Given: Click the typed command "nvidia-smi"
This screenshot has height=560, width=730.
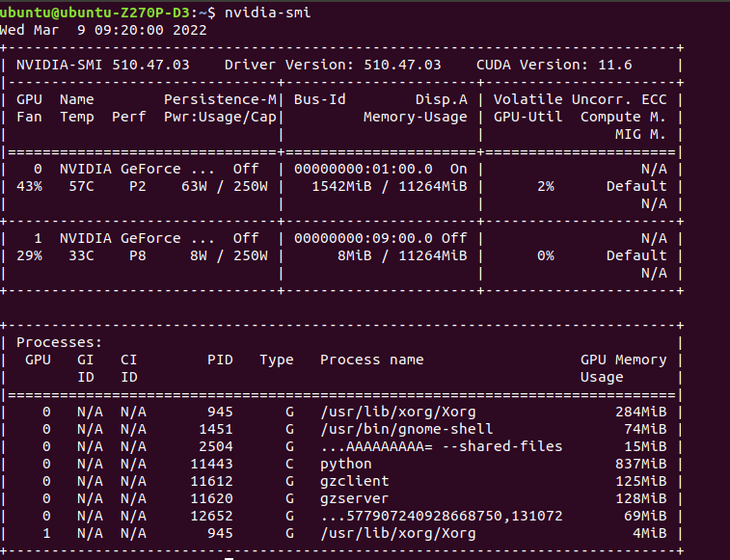Looking at the screenshot, I should point(268,13).
